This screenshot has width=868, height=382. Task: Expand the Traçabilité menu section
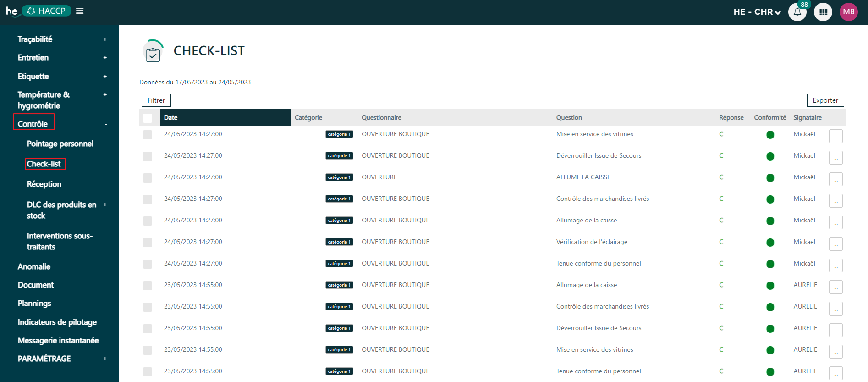105,39
